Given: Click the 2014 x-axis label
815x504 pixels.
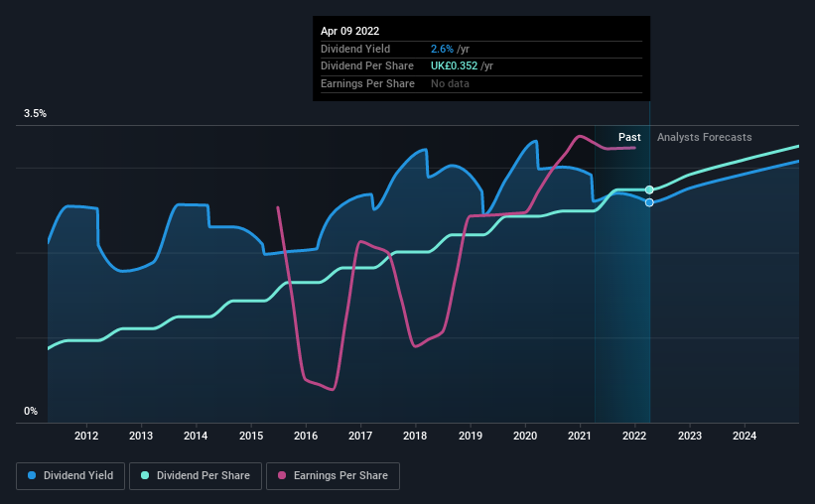Looking at the screenshot, I should tap(196, 436).
